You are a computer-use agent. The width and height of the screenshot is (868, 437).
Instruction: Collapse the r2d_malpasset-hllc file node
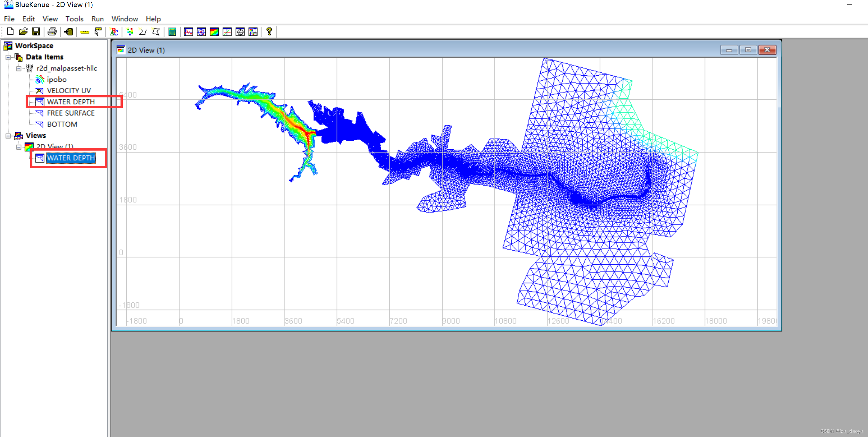point(19,68)
